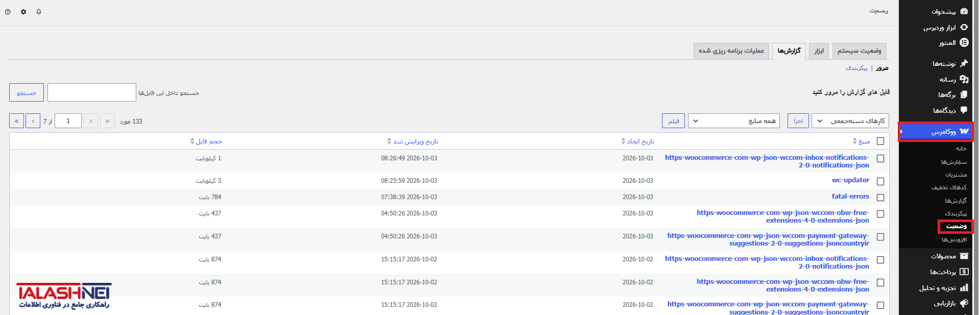Check the wc-updater log row checkbox
980x315 pixels.
pos(880,181)
